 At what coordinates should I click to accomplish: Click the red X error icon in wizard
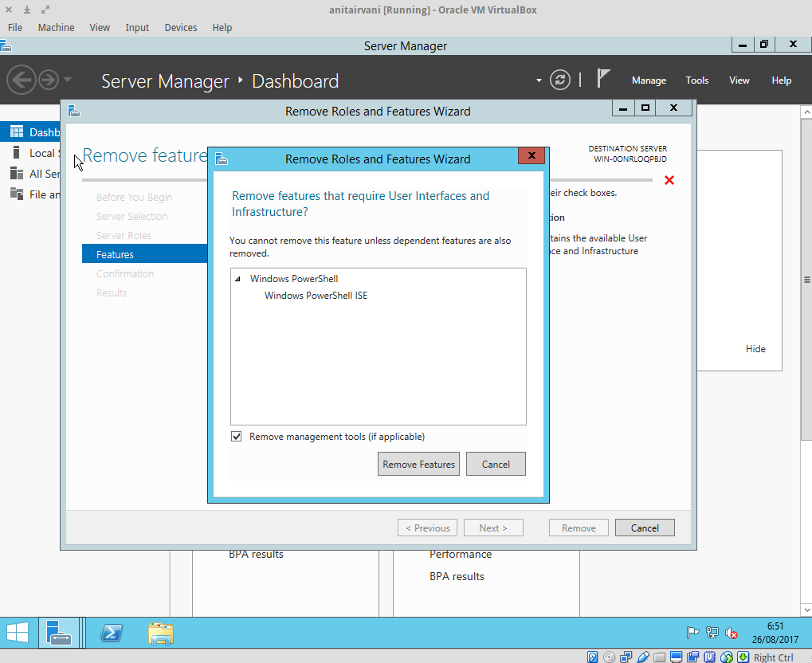(669, 180)
